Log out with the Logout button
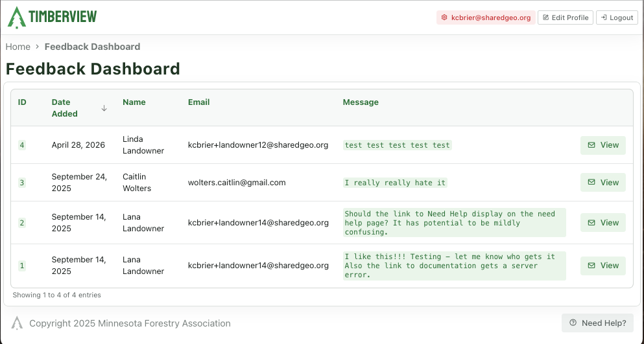 coord(617,17)
